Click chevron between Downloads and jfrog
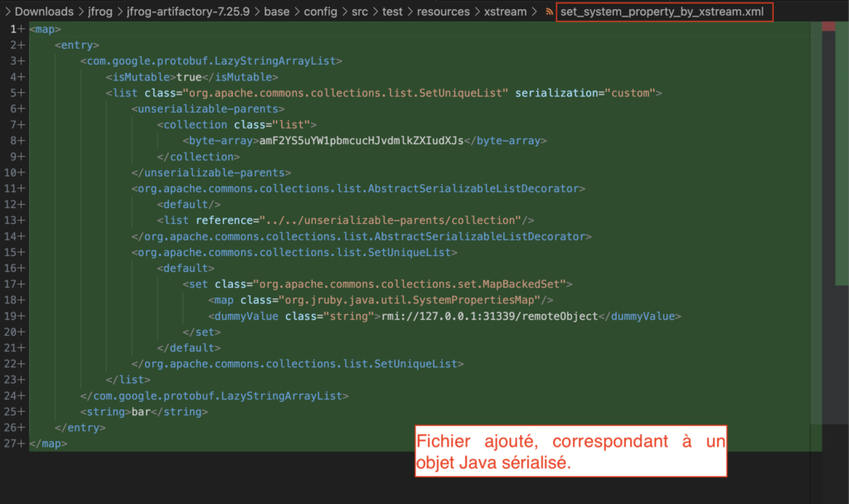The height and width of the screenshot is (504, 849). pos(80,12)
